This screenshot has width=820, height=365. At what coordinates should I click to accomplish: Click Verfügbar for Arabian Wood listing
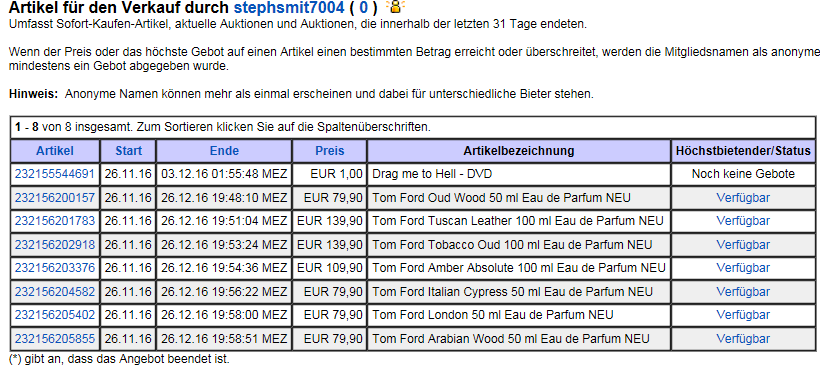(x=743, y=339)
